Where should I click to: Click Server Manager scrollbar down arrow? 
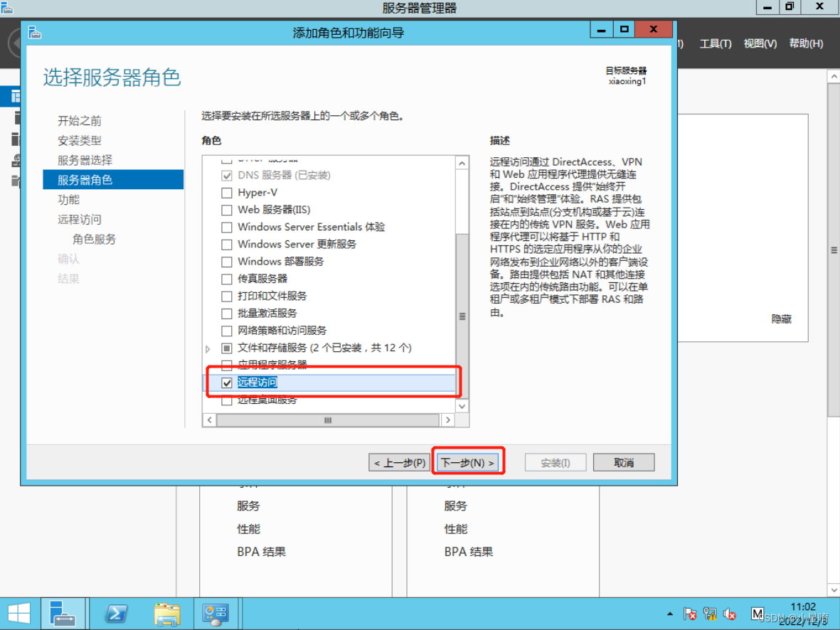(834, 589)
